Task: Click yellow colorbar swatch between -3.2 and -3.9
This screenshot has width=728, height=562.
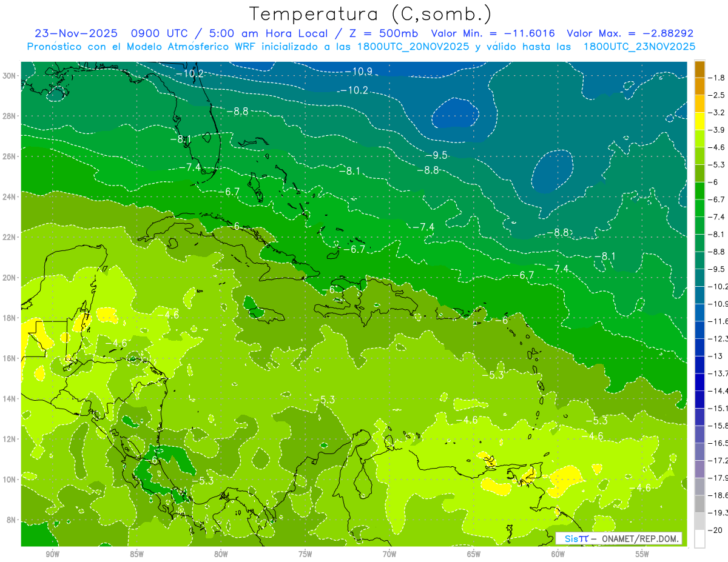Action: pos(699,121)
